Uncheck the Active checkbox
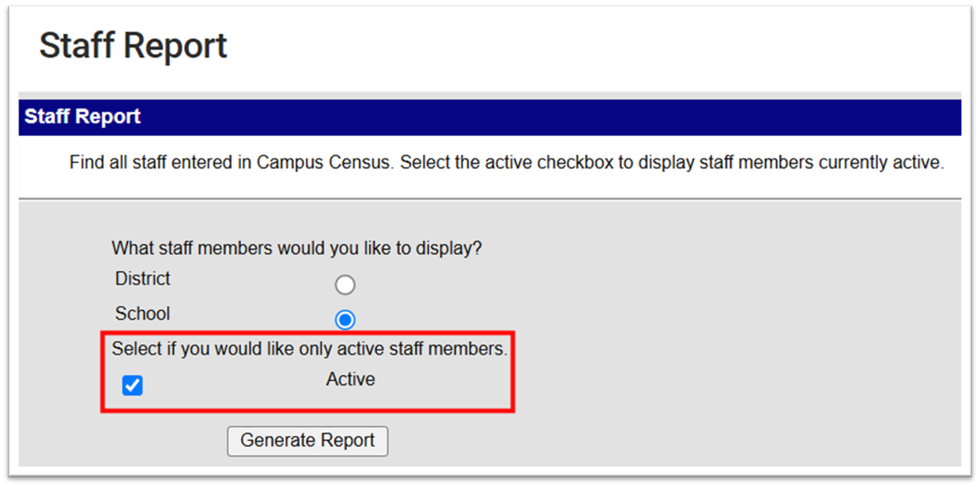This screenshot has height=487, width=980. tap(132, 386)
